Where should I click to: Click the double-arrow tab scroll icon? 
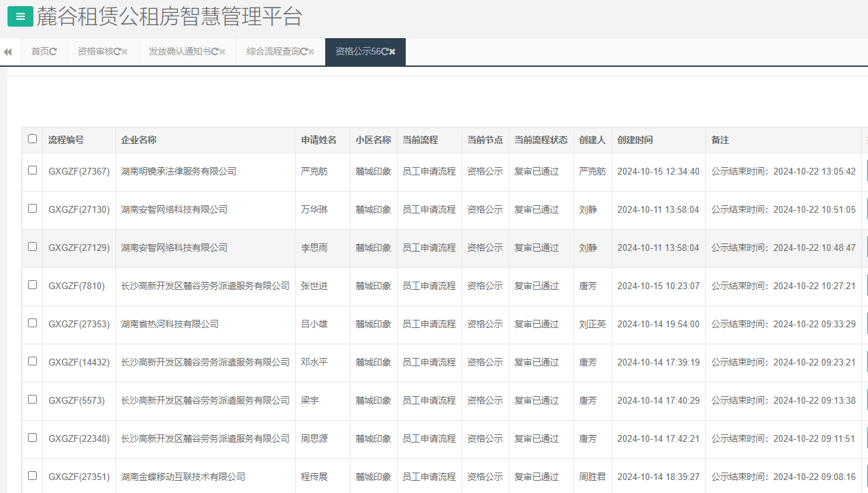coord(8,51)
